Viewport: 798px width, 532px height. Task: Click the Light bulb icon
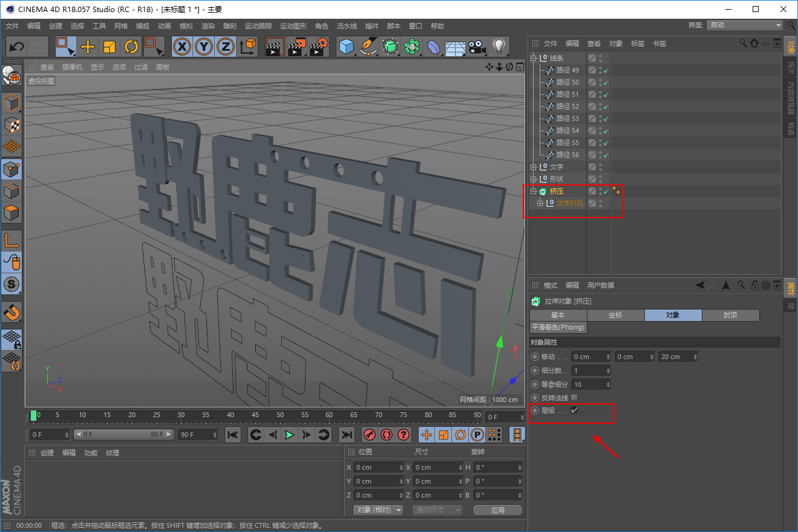(499, 47)
